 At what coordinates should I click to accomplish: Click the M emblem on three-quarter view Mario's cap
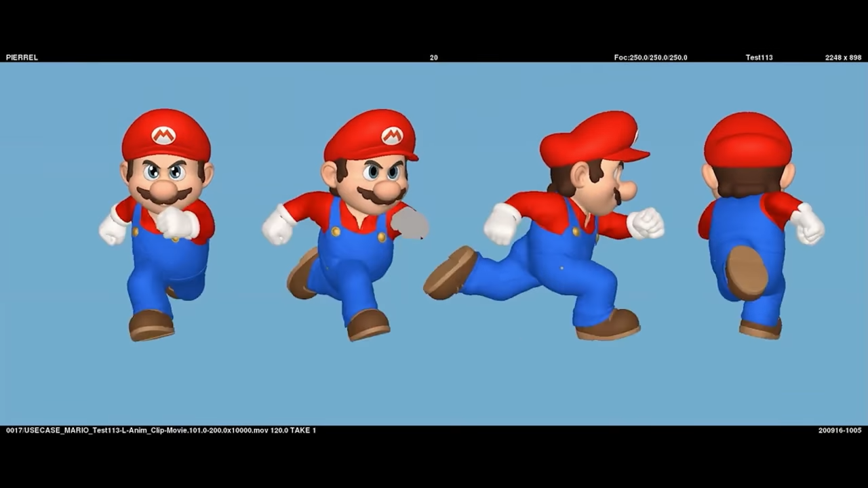(392, 136)
